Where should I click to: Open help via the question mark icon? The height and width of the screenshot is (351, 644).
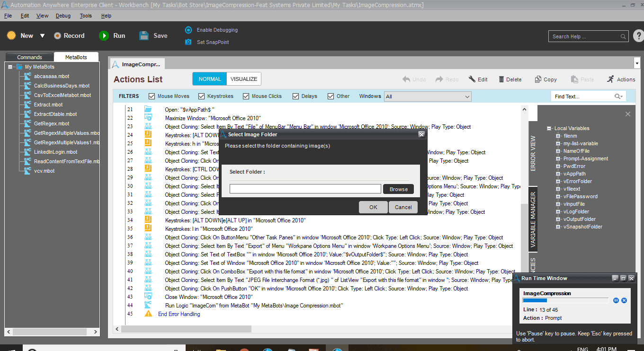(x=638, y=36)
